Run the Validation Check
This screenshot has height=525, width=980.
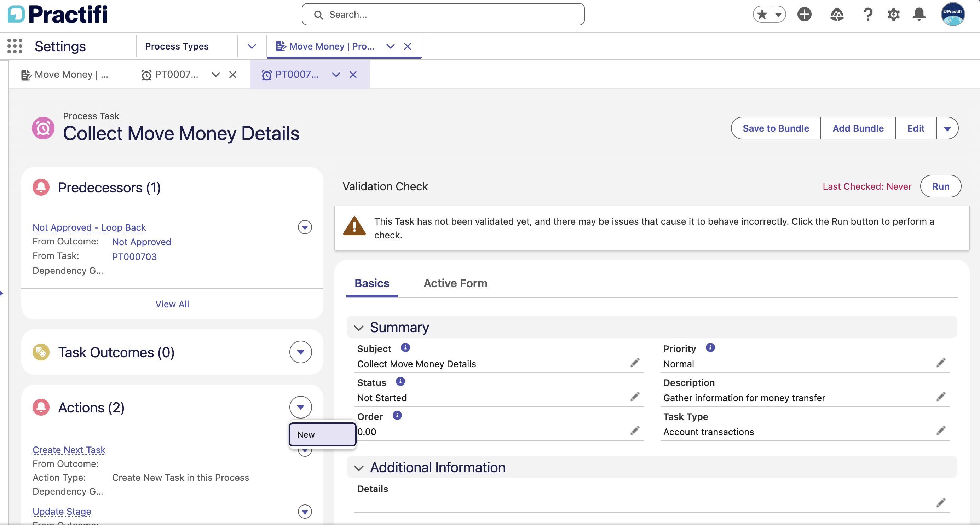(940, 186)
